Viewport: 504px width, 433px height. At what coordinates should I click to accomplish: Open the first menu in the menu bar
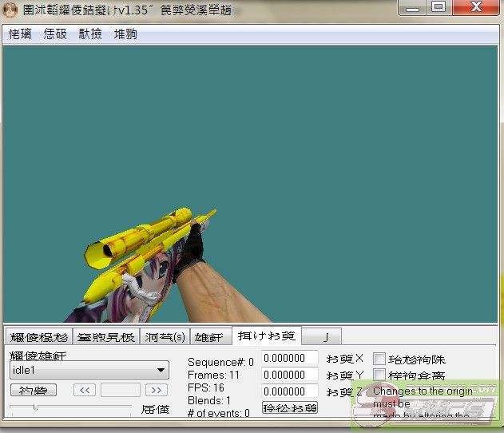[20, 34]
